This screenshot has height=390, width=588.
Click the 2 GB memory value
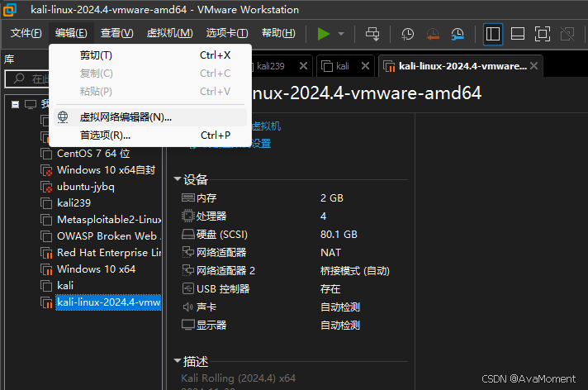click(x=332, y=197)
